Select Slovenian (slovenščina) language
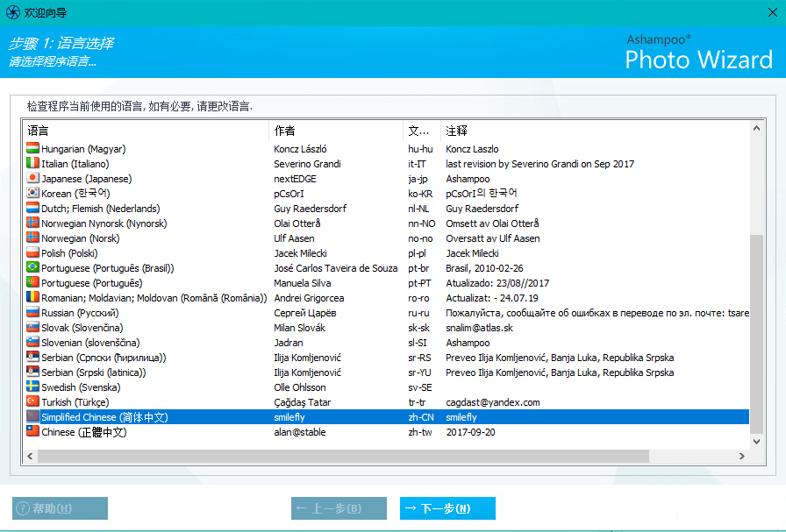Image resolution: width=786 pixels, height=532 pixels. tap(387, 343)
